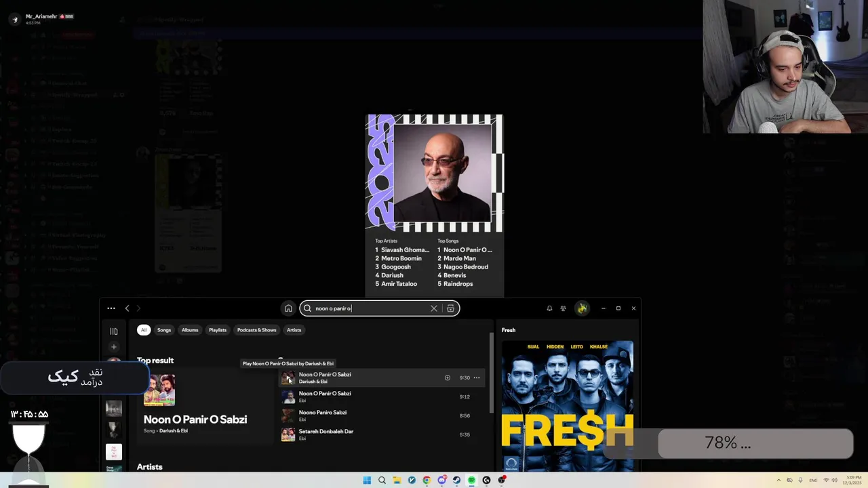Open the Top result card album art
Image resolution: width=868 pixels, height=488 pixels.
pyautogui.click(x=159, y=390)
